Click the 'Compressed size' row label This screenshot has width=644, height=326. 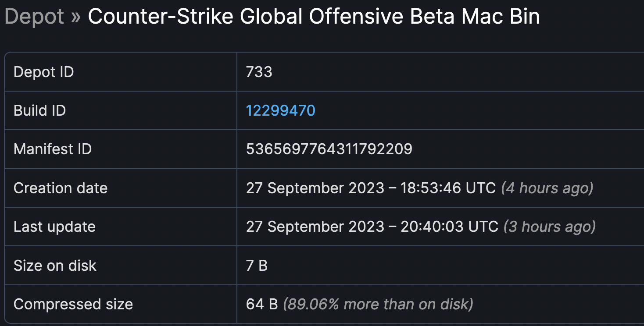tap(73, 304)
